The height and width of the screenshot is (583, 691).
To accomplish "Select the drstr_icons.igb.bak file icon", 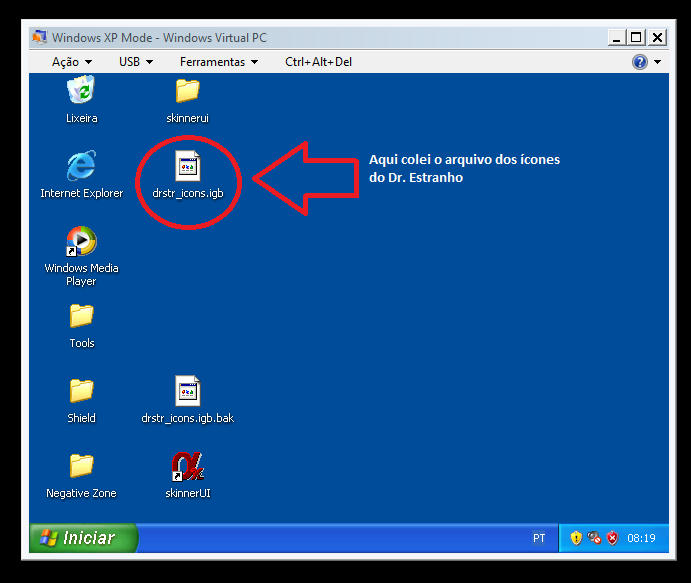I will pos(188,391).
